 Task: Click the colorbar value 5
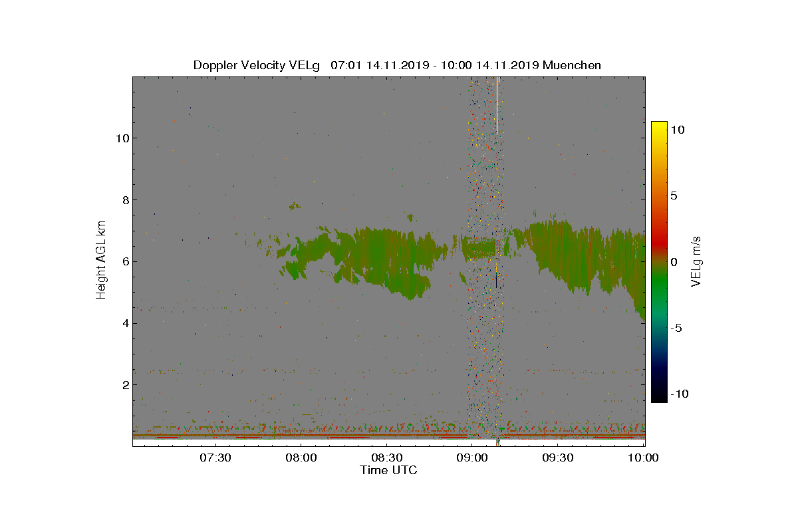coord(674,196)
